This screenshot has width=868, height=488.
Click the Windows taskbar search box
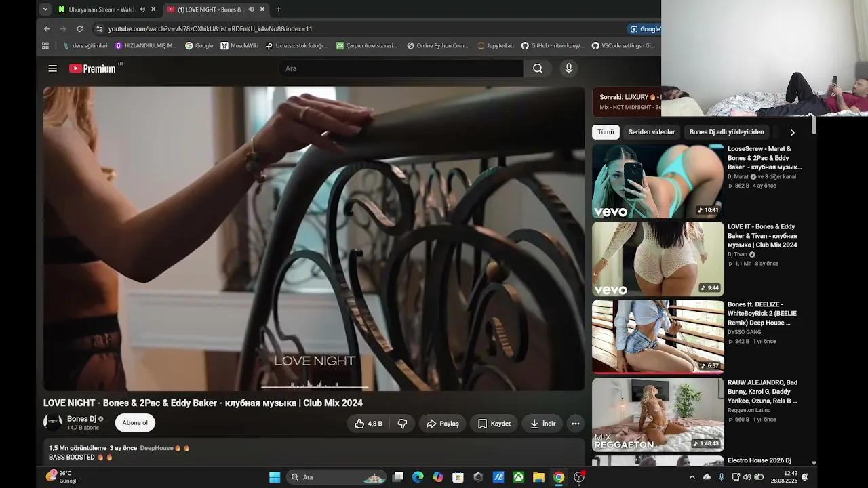338,477
